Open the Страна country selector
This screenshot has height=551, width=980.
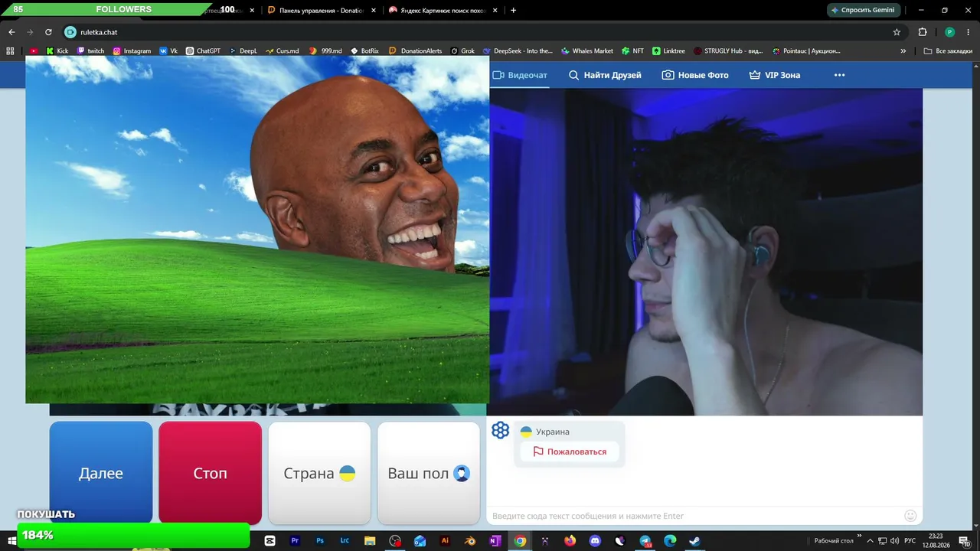[x=319, y=473]
